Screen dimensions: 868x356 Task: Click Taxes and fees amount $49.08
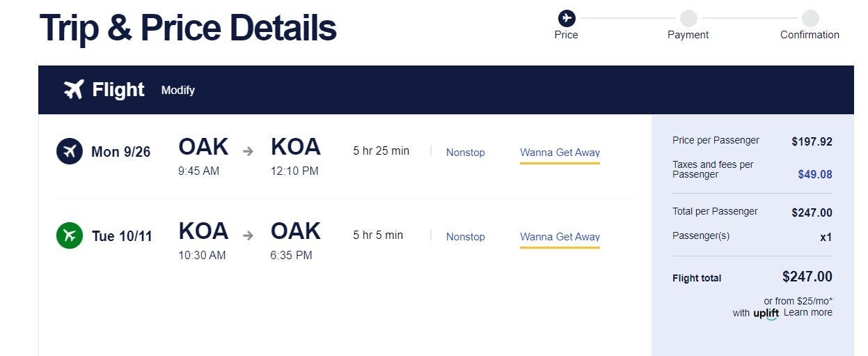(815, 174)
